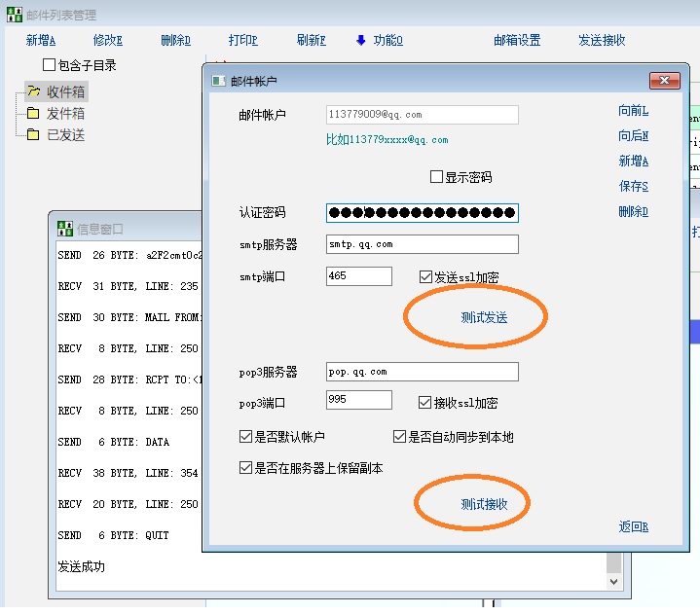
Task: Click the 发件箱 outbox folder icon
Action: coord(33,114)
